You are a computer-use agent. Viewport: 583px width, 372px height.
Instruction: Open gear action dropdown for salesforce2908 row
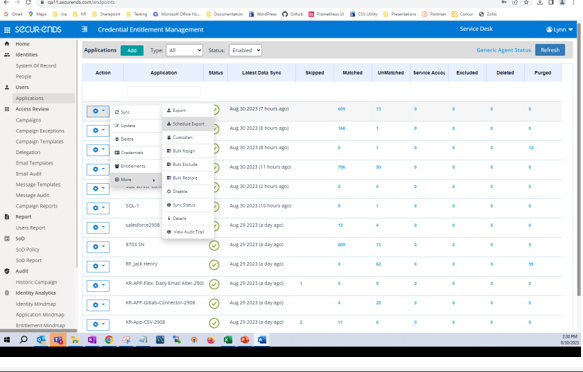(x=98, y=227)
